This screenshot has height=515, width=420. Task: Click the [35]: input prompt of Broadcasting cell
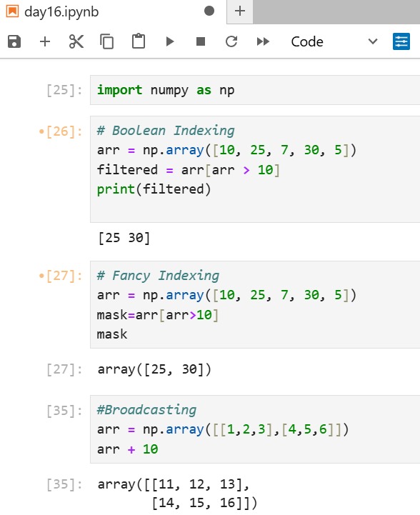[x=64, y=411]
